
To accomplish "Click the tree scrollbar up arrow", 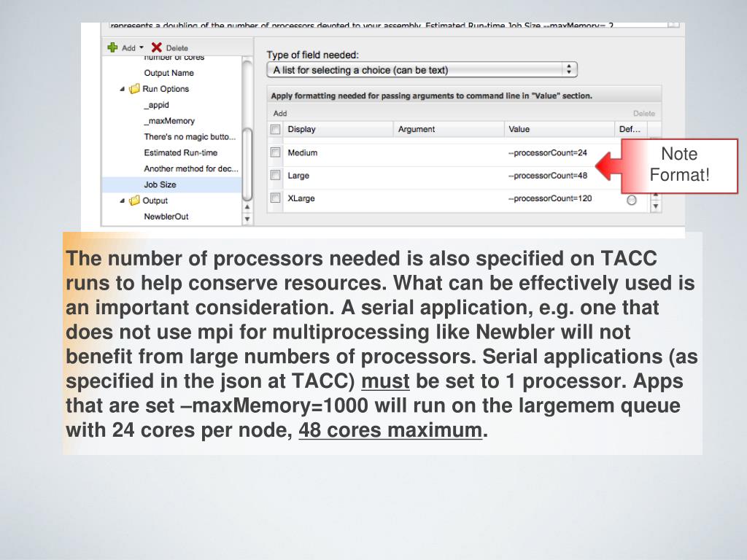I will click(247, 208).
